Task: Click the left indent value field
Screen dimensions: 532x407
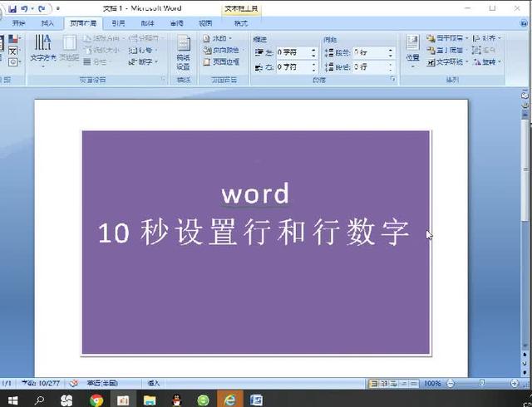Action: pyautogui.click(x=293, y=52)
